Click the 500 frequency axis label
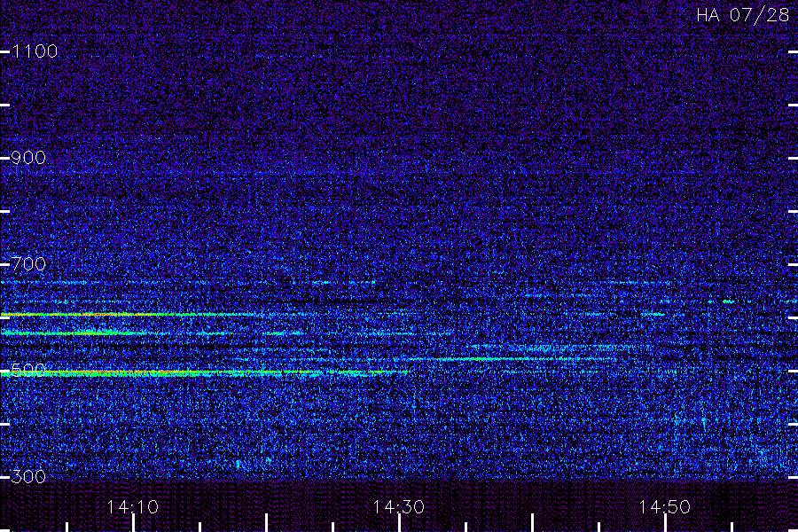 [x=28, y=370]
